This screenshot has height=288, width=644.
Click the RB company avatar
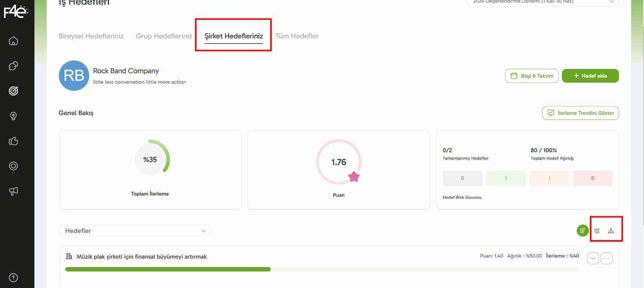pos(74,76)
